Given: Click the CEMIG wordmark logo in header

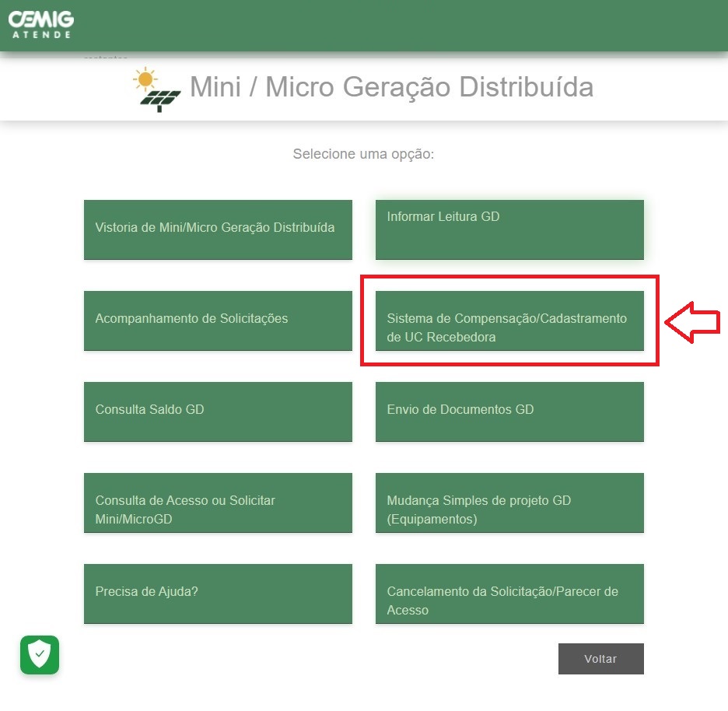Looking at the screenshot, I should point(40,18).
